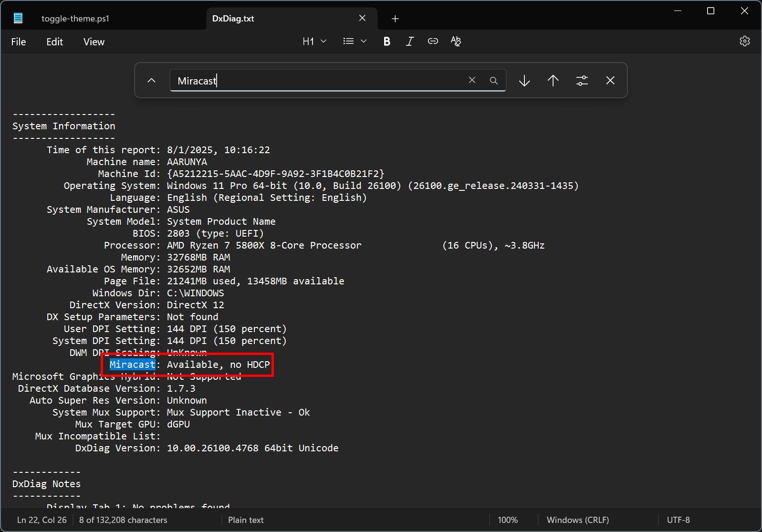Click the Machine Id GUID value
Viewport: 762px width, 532px height.
tap(276, 174)
